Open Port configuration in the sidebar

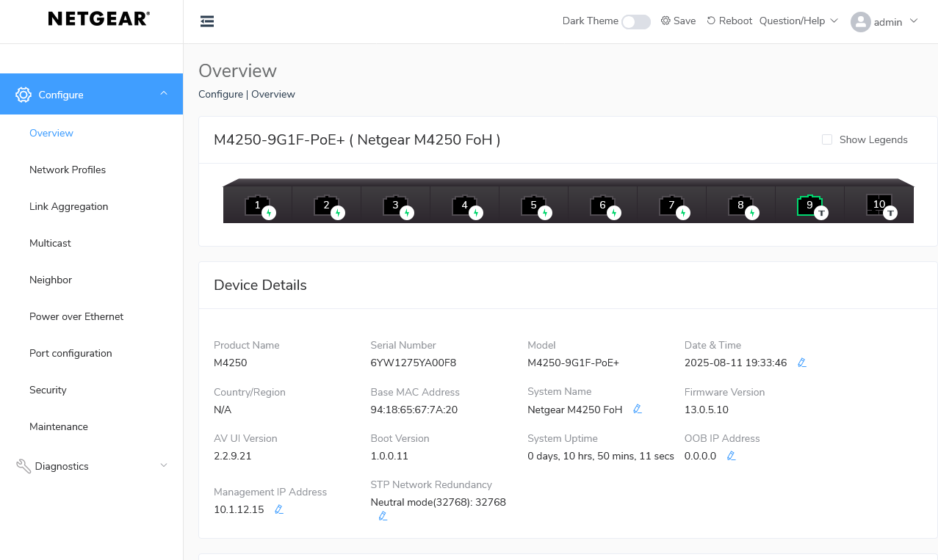[x=71, y=353]
